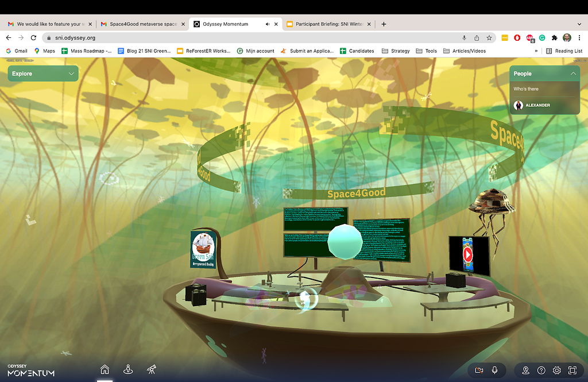The image size is (588, 382).
Task: Go forward to the next page
Action: click(x=21, y=37)
